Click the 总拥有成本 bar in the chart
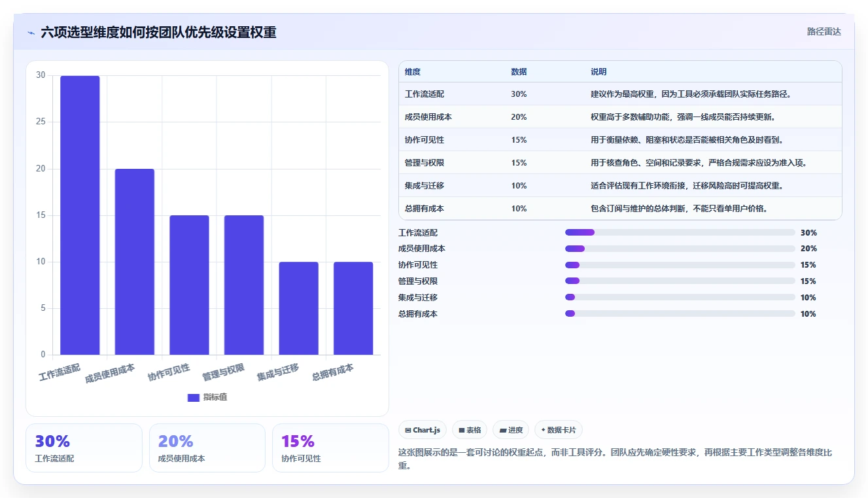Image resolution: width=868 pixels, height=498 pixels. [353, 308]
